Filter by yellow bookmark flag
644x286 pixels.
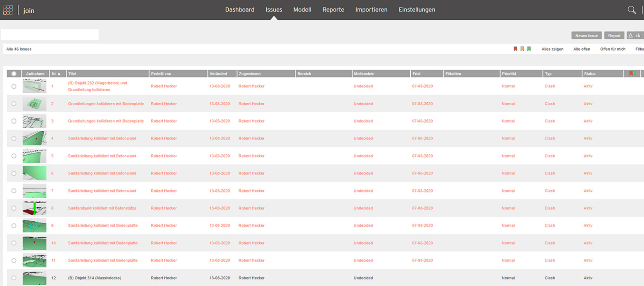[522, 49]
